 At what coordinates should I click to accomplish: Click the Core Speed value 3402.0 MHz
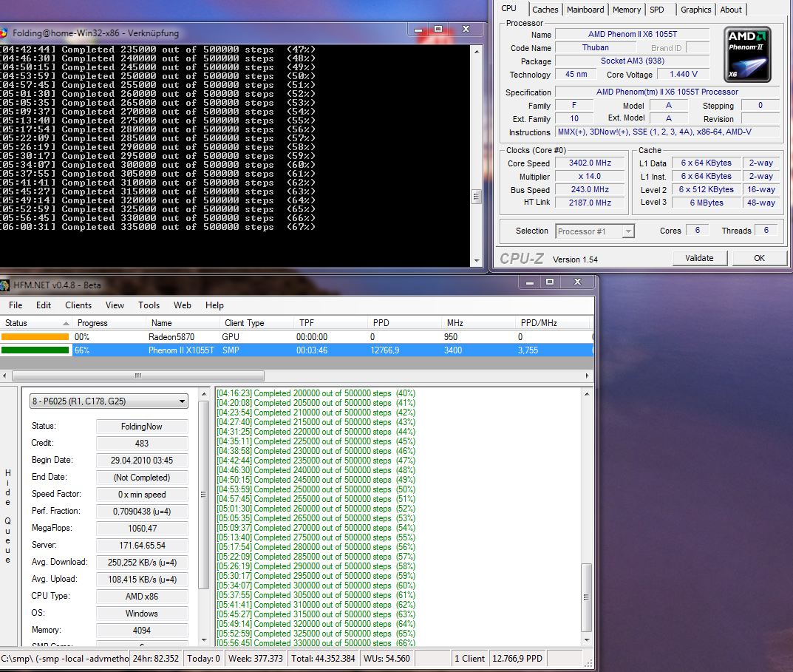tap(591, 163)
